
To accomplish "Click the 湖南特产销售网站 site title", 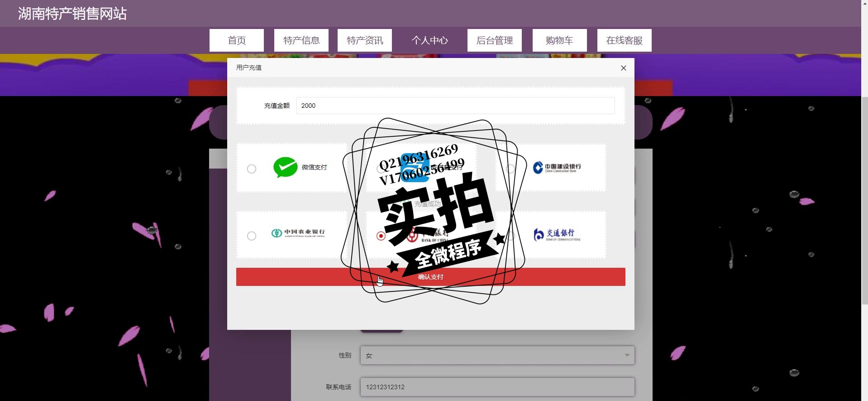I will point(72,14).
